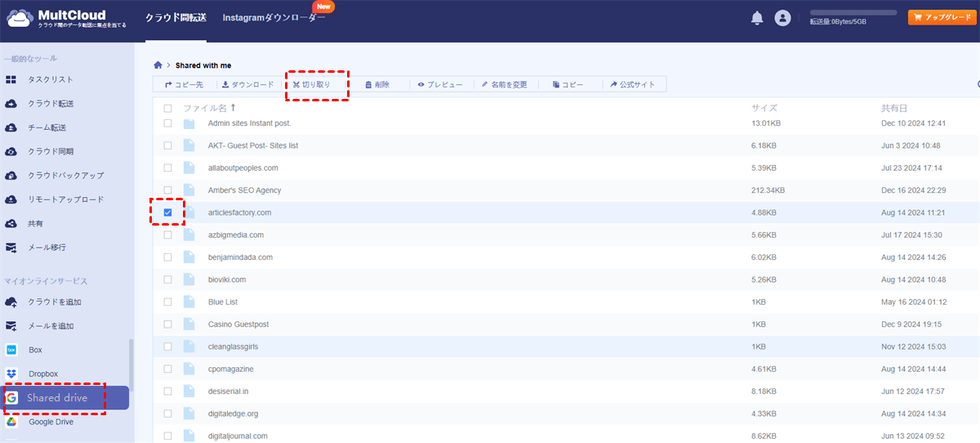The height and width of the screenshot is (443, 980).
Task: Toggle the select-all checkbox in header
Action: click(x=167, y=108)
